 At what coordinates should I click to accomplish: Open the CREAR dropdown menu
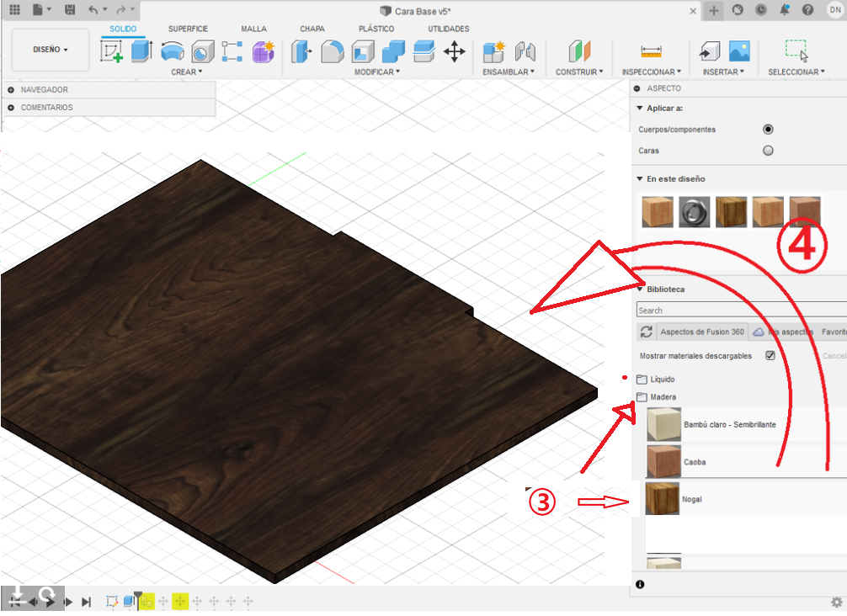click(x=186, y=72)
